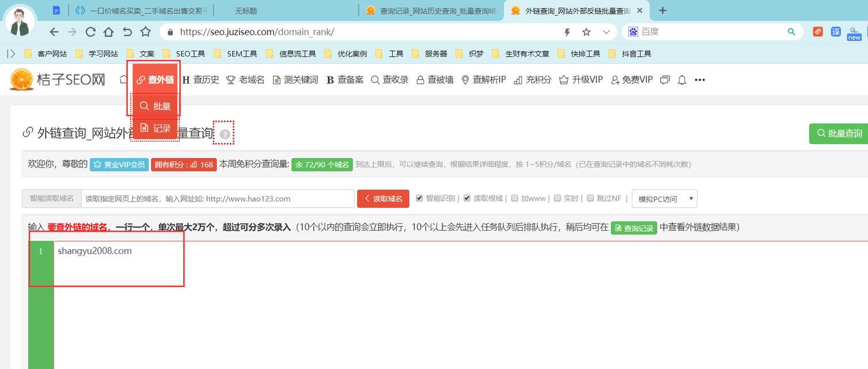The height and width of the screenshot is (369, 868).
Task: Click the gray help question mark icon
Action: [x=225, y=134]
